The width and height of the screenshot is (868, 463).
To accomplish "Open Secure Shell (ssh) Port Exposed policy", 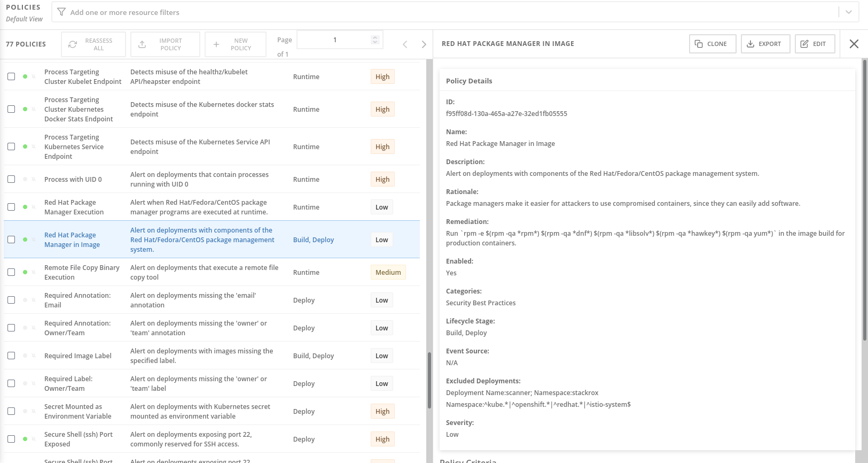I will coord(79,439).
